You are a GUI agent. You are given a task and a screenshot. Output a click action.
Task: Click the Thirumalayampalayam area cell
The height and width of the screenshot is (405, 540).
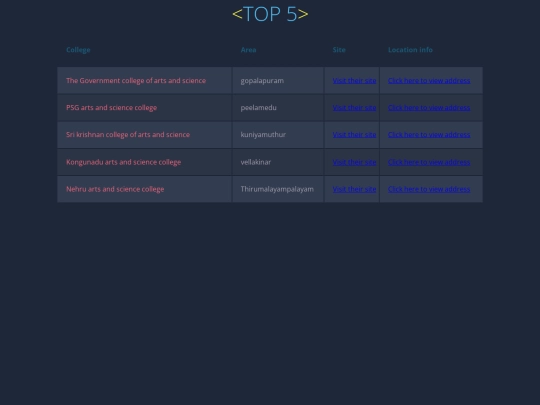click(278, 189)
